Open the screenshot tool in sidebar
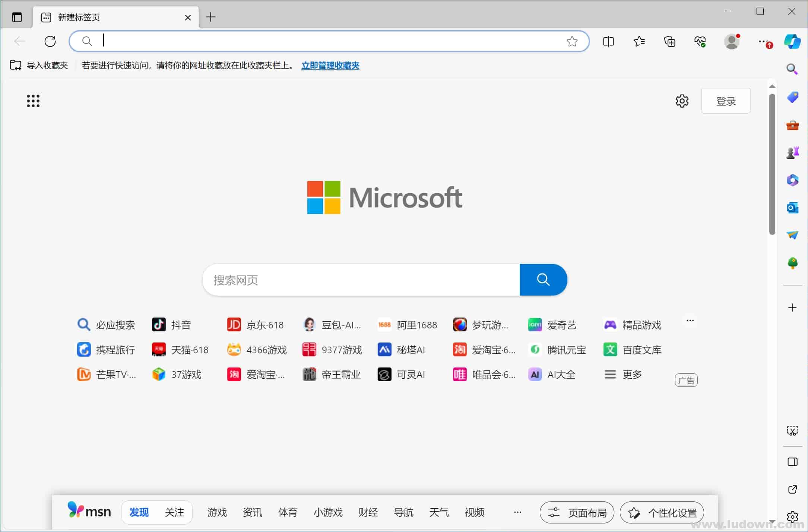 792,431
